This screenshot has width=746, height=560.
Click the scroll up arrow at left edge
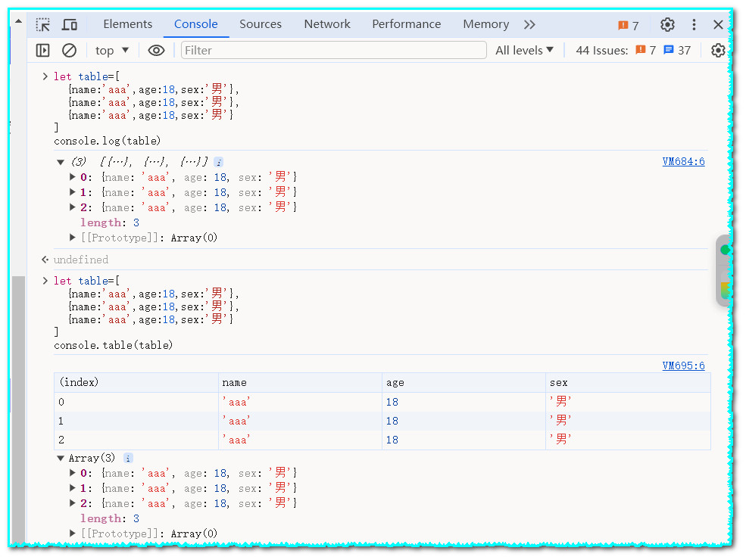point(18,21)
